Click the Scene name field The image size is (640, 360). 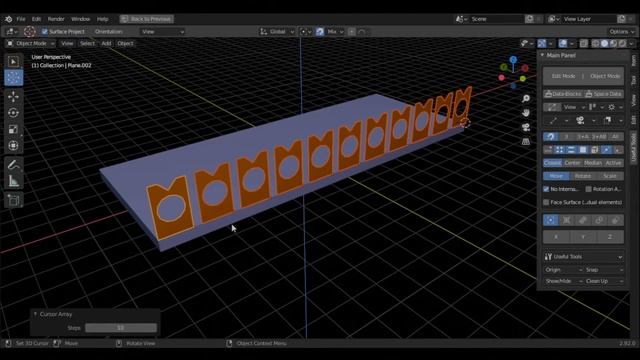(496, 19)
